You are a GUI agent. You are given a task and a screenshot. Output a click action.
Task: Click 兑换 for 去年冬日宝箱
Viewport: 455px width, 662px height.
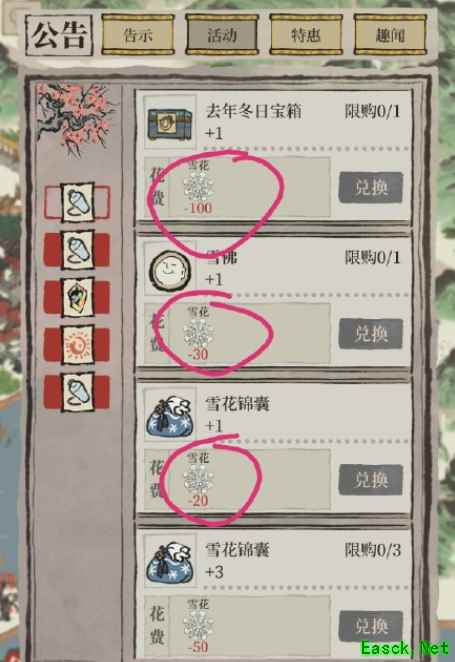click(x=371, y=187)
